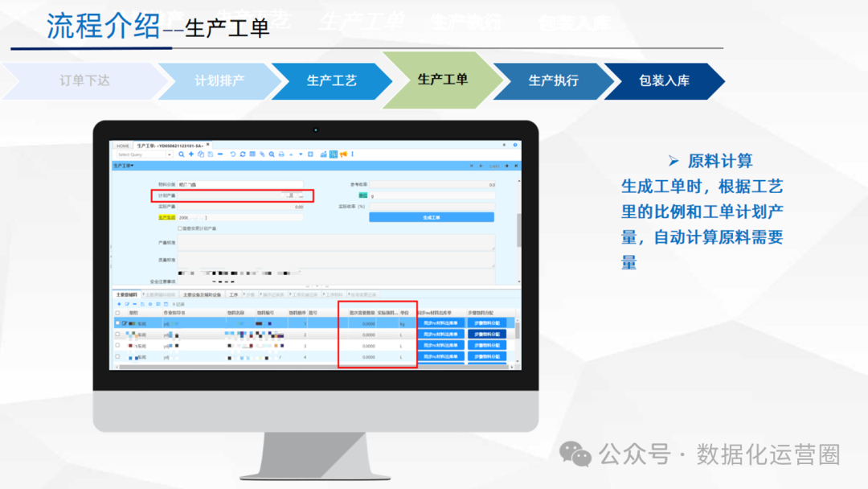868x489 pixels.
Task: Go to previous record left arrow
Action: [x=481, y=166]
